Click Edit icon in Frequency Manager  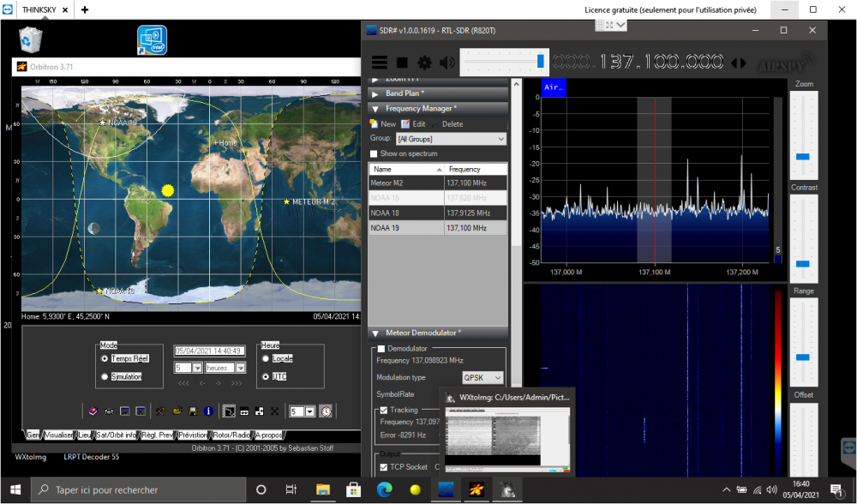[405, 124]
